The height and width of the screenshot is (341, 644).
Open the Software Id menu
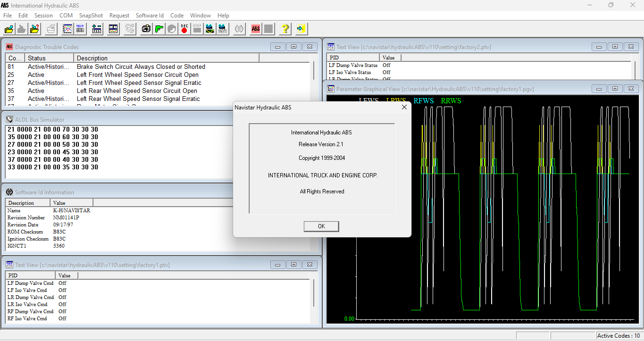[150, 16]
